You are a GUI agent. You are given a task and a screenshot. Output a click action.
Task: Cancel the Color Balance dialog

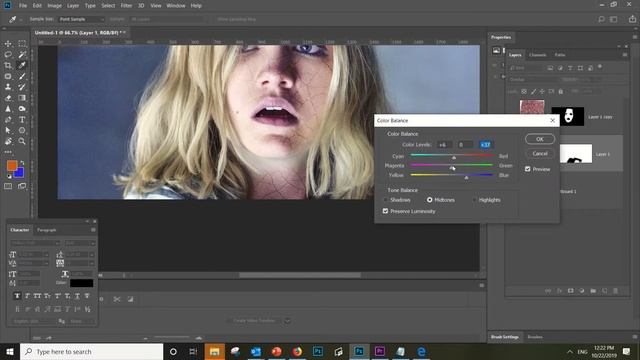[x=540, y=153]
